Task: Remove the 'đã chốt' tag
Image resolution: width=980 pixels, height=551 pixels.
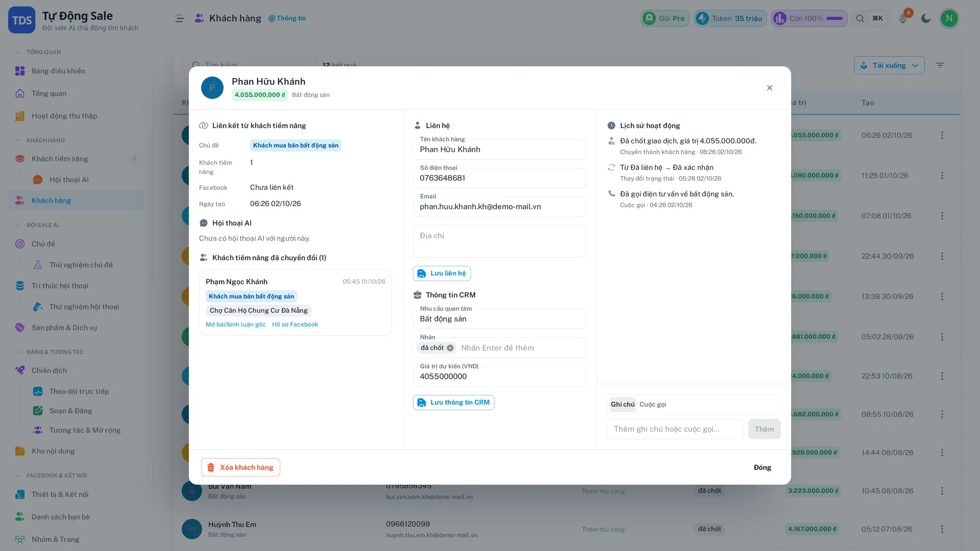Action: [450, 348]
